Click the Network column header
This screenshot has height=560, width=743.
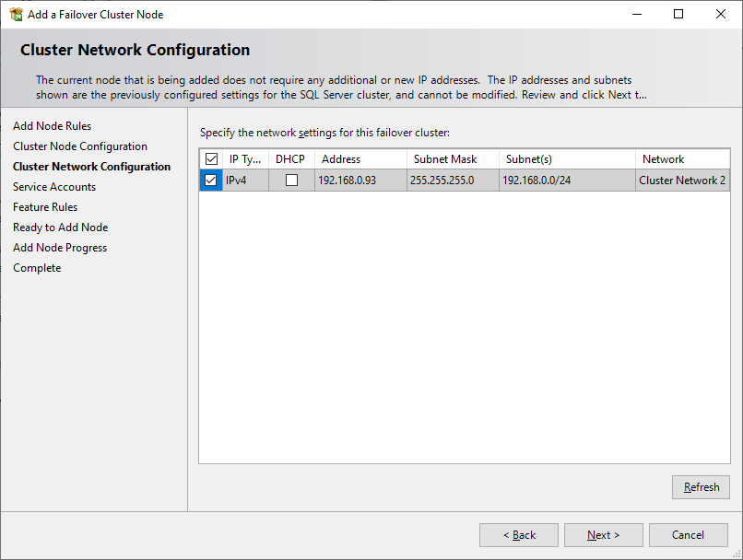682,159
